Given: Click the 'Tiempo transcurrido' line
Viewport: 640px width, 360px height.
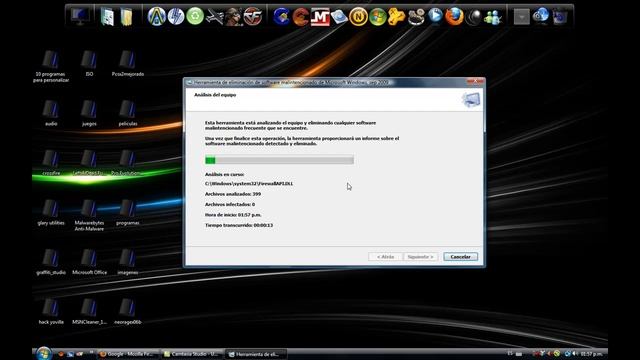Looking at the screenshot, I should point(239,225).
